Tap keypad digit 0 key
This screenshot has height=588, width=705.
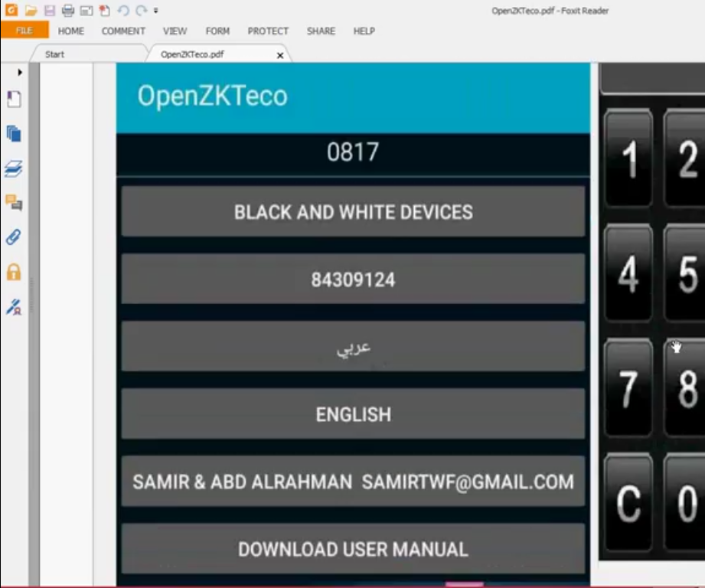[685, 502]
